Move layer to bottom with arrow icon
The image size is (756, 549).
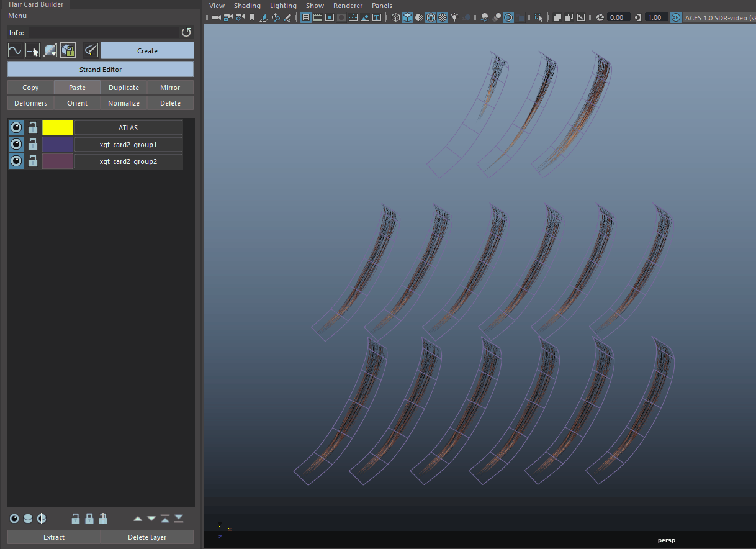pos(179,519)
